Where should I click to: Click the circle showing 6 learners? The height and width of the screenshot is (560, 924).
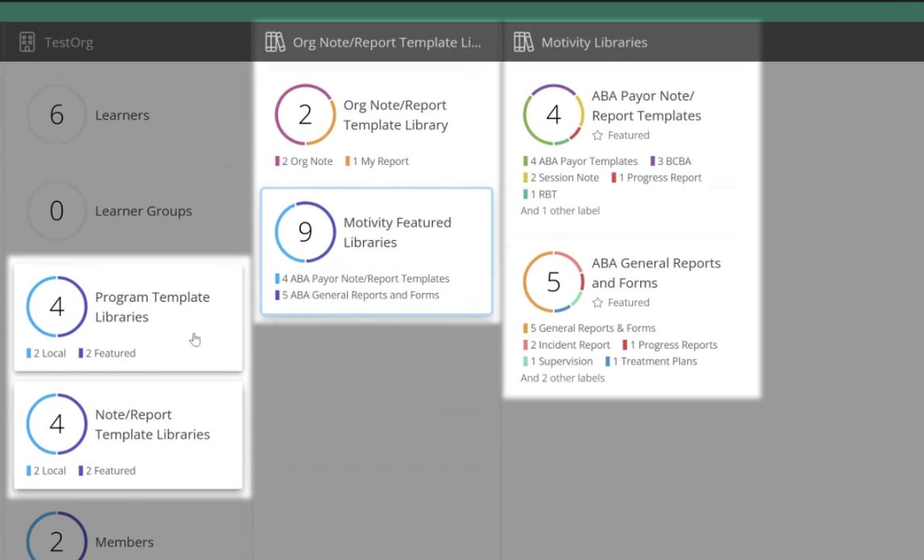[57, 115]
